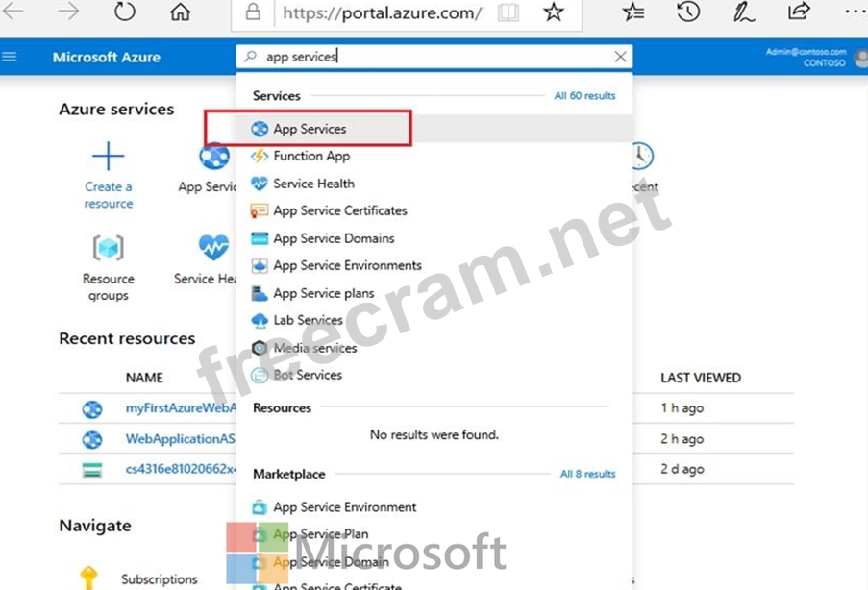Open the Azure portal hamburger menu
The image size is (868, 590).
(11, 57)
